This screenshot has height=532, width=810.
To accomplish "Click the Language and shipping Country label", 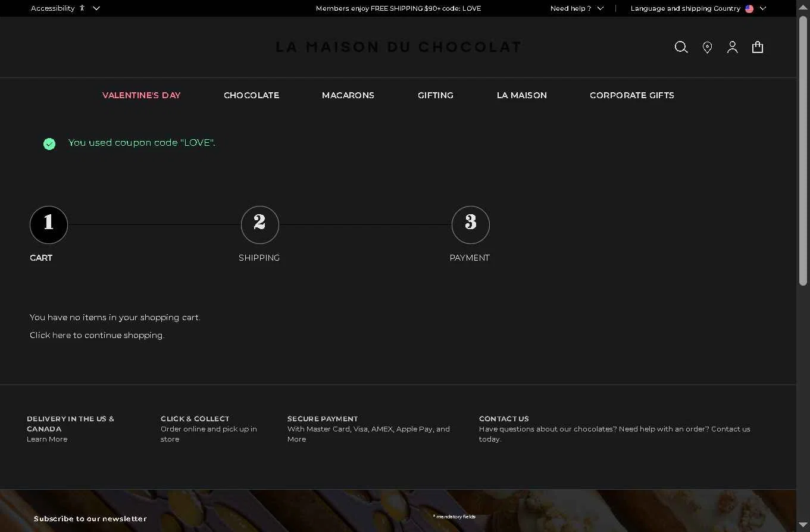I will click(686, 8).
